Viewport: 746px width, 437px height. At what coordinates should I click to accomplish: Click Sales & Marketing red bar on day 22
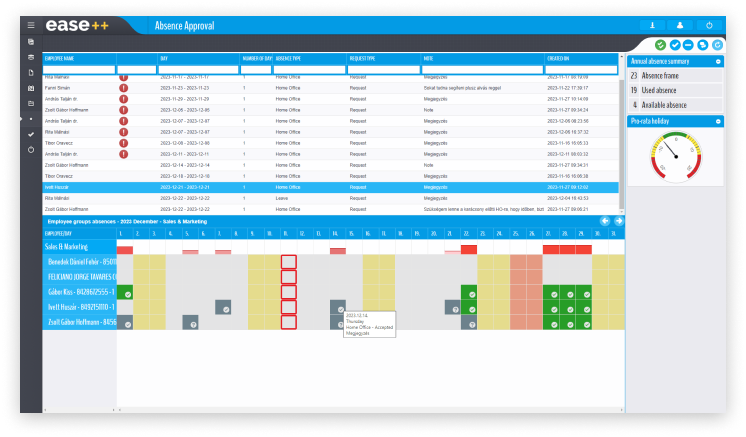tap(469, 249)
